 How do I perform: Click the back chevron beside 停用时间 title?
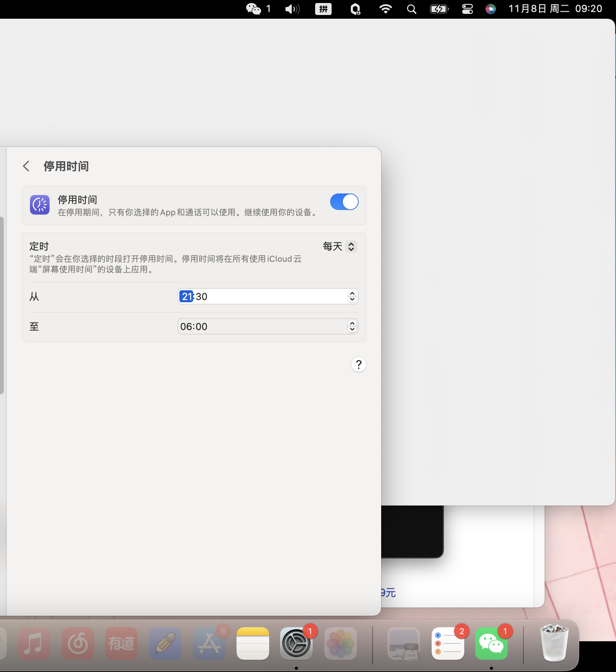pyautogui.click(x=26, y=166)
